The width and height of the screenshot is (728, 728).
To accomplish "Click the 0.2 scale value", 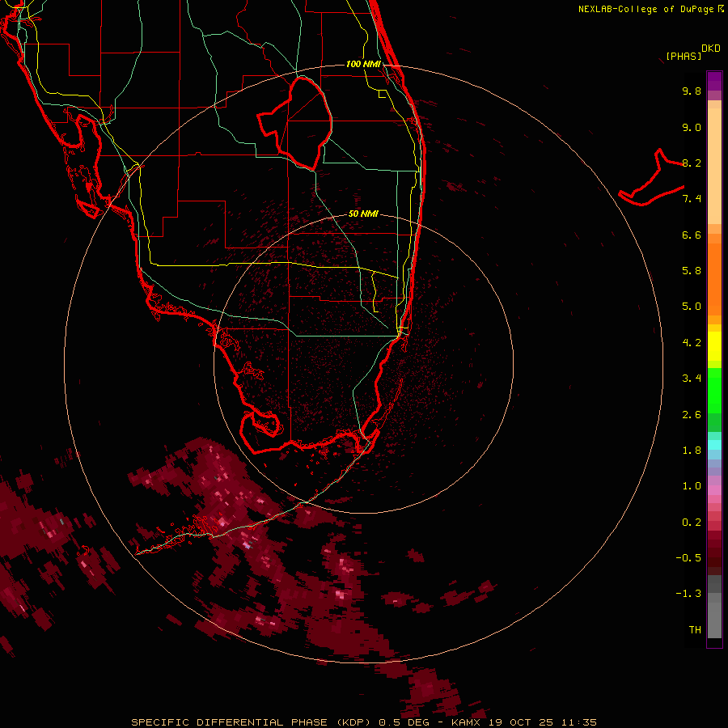I will click(692, 523).
